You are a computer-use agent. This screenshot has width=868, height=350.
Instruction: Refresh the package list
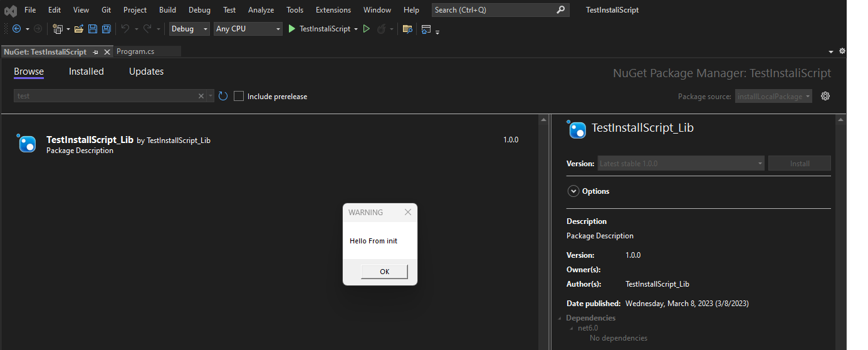click(x=223, y=96)
